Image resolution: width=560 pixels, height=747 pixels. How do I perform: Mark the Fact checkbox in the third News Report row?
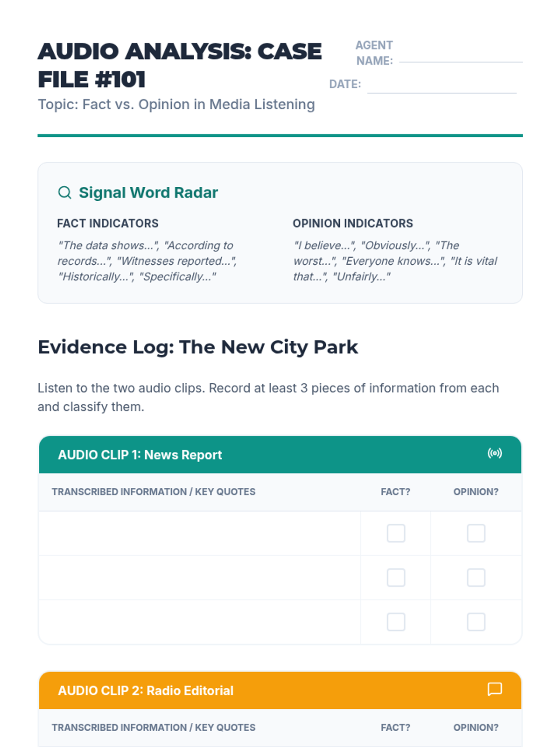click(x=396, y=622)
